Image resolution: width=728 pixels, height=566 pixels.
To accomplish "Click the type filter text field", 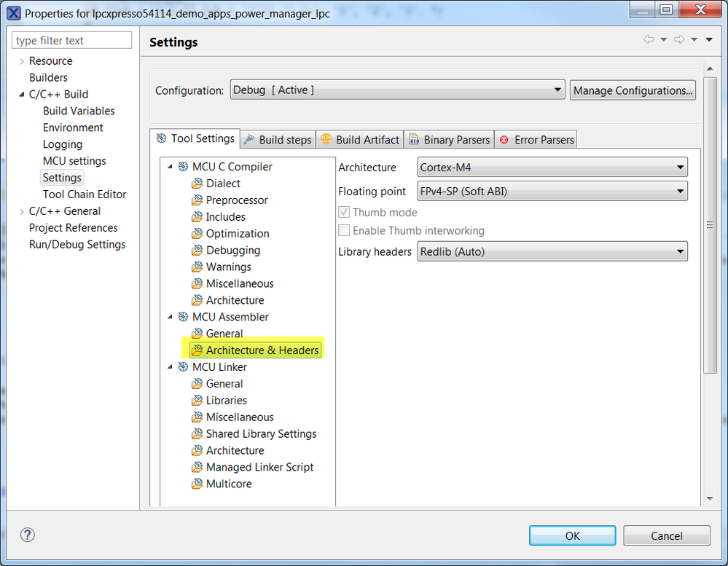I will [72, 40].
